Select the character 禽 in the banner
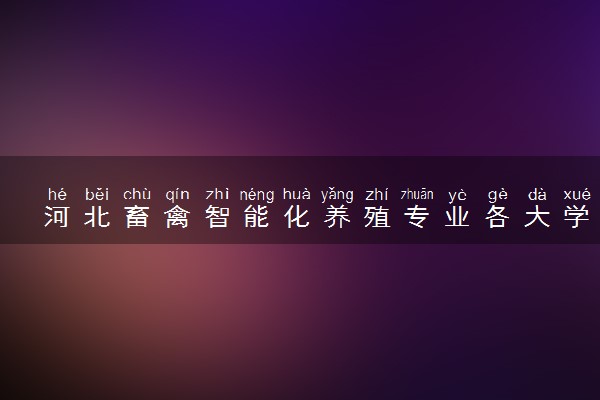 pyautogui.click(x=177, y=217)
